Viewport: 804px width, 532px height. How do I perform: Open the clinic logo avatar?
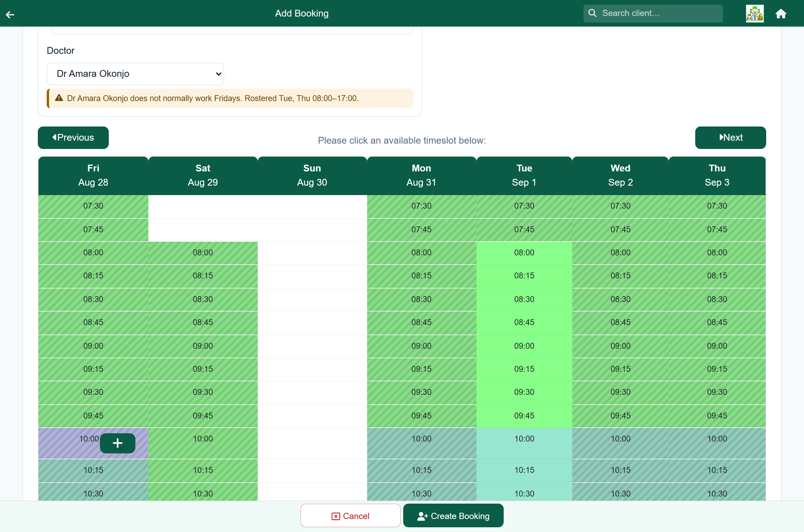click(x=754, y=14)
